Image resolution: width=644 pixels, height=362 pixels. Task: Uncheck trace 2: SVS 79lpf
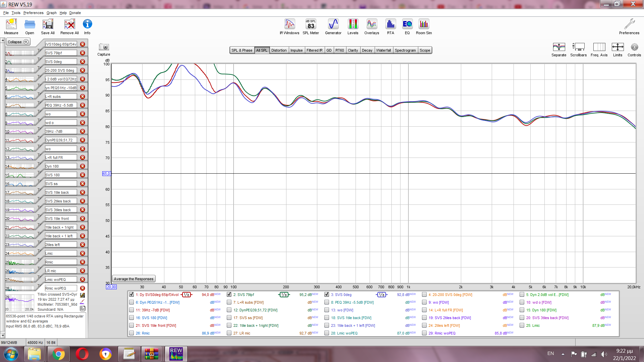(x=229, y=295)
